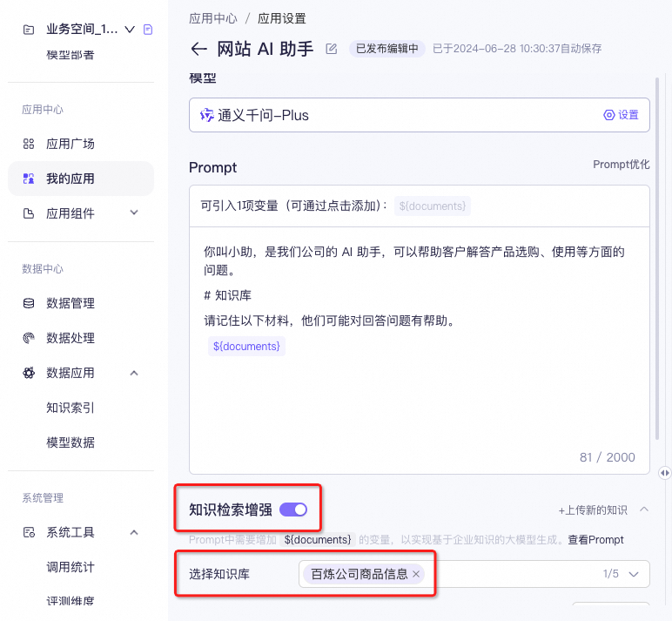Toggle the 知识检索增强 switch off
The width and height of the screenshot is (672, 621).
(x=293, y=510)
